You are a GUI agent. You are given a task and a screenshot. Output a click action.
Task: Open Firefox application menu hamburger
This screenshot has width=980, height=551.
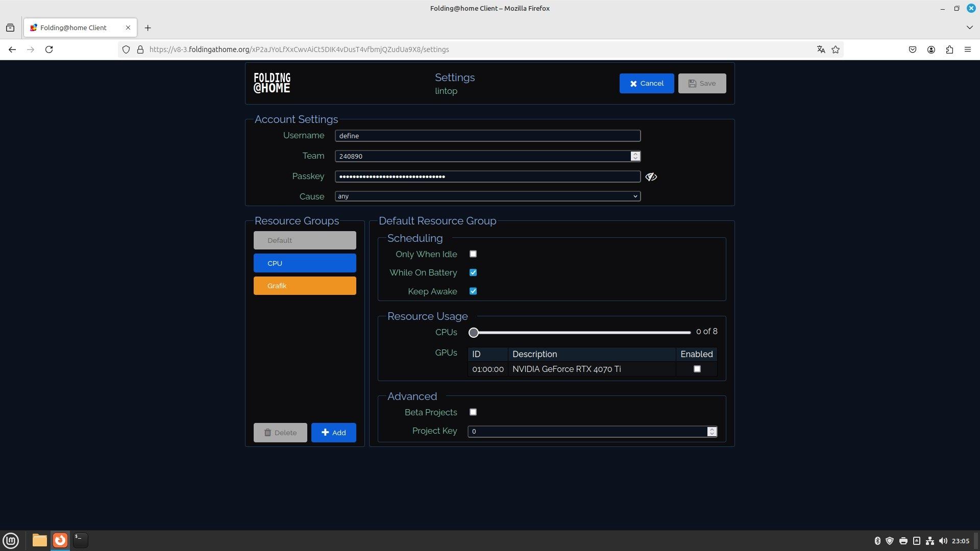pos(967,49)
